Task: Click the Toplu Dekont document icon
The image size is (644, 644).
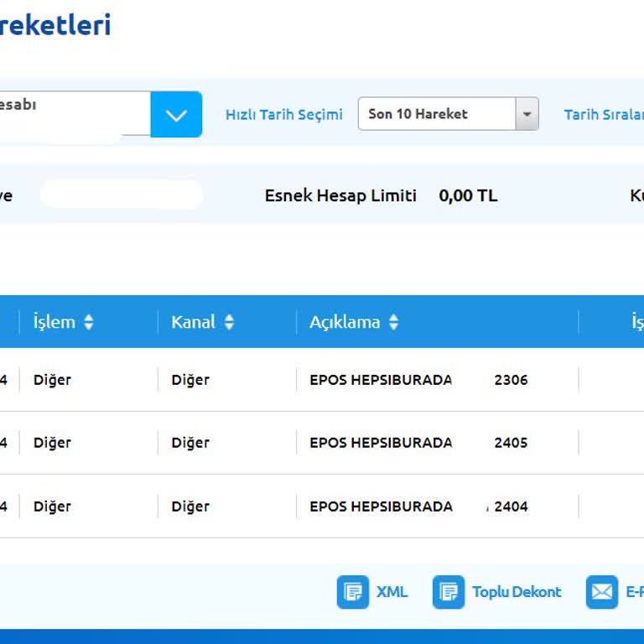Action: (449, 592)
